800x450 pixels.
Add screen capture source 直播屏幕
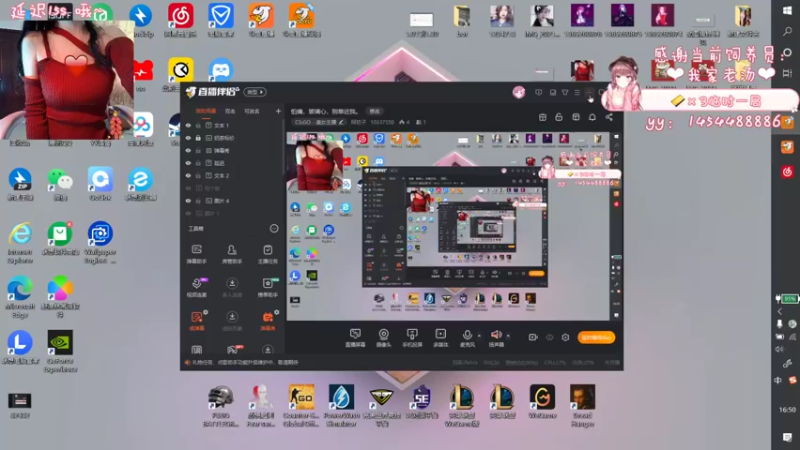pyautogui.click(x=355, y=338)
